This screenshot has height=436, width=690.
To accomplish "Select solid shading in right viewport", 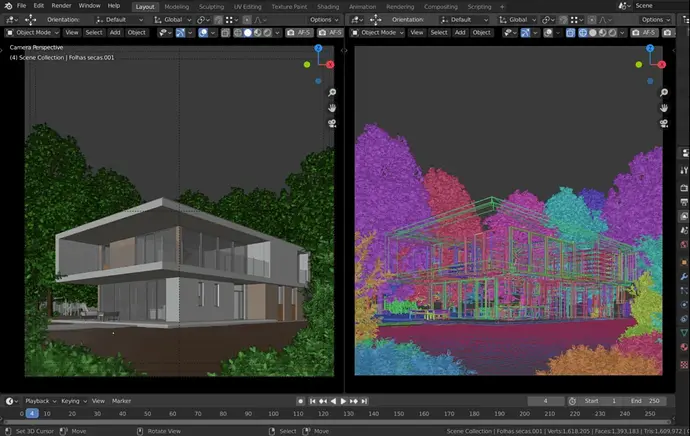I will tap(593, 33).
